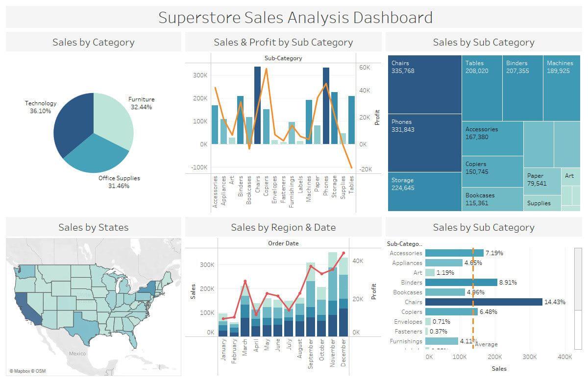
Task: Select the Binders 8.91% bar
Action: 461,283
